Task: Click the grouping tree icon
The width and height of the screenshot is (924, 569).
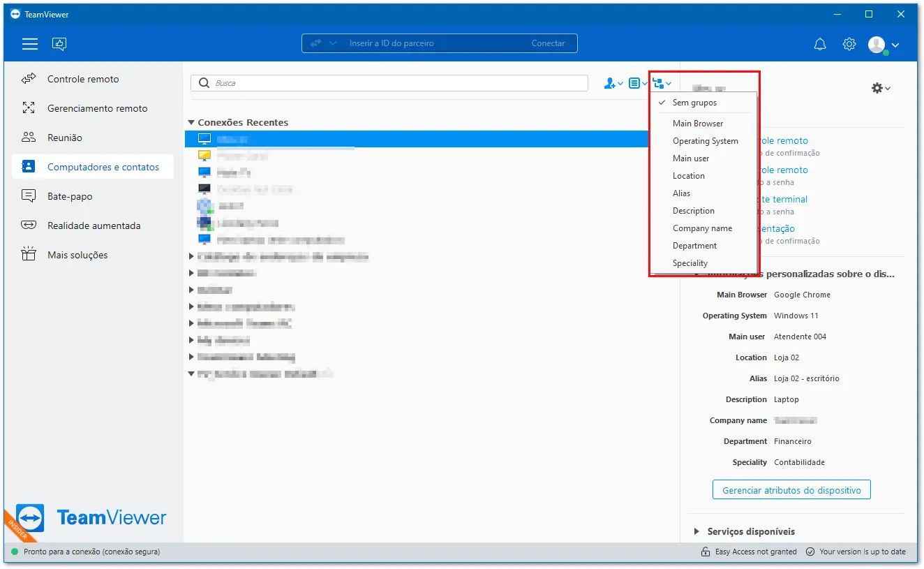Action: [x=658, y=83]
